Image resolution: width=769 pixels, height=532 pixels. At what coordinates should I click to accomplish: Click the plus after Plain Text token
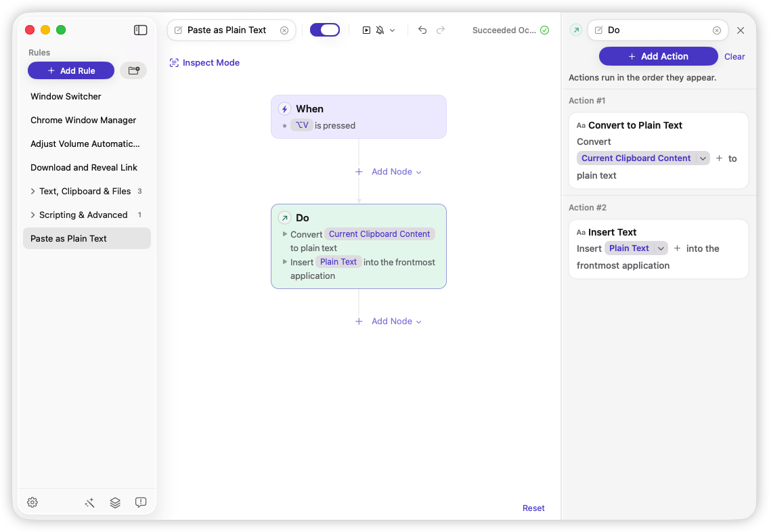click(x=678, y=248)
